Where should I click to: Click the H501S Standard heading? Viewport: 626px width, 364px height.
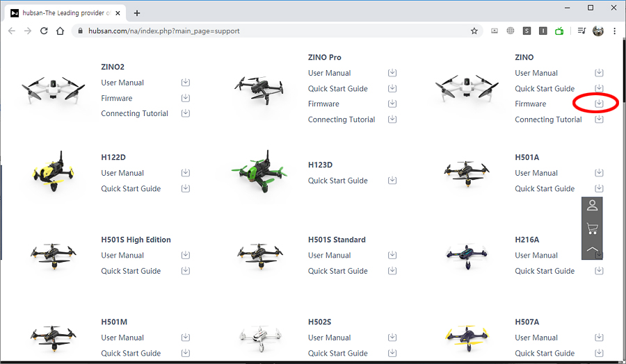pos(337,240)
